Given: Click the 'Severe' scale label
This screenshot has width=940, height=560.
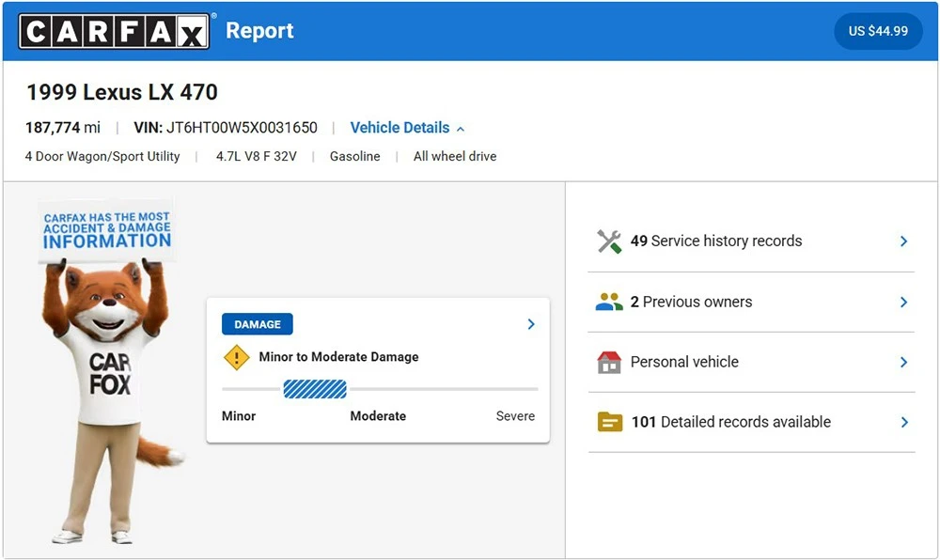Looking at the screenshot, I should [515, 416].
